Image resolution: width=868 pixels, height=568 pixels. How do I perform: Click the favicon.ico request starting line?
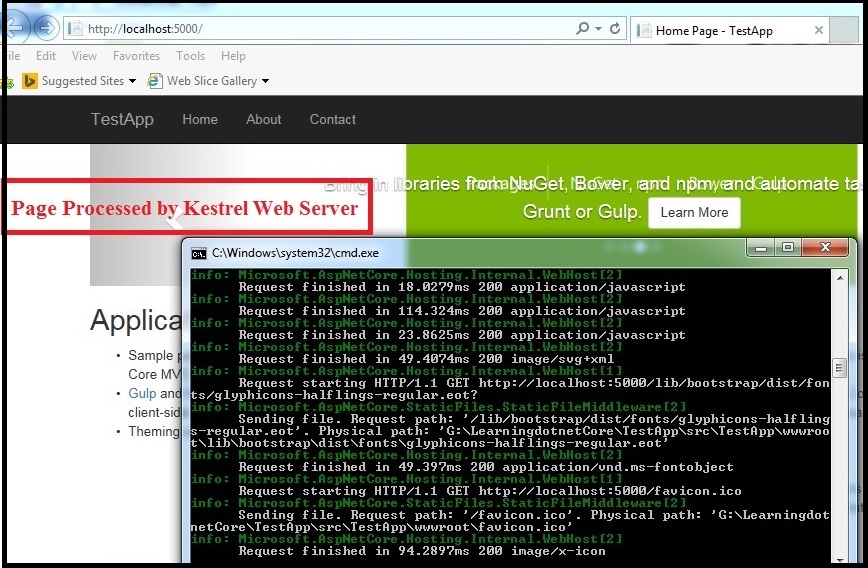coord(489,491)
